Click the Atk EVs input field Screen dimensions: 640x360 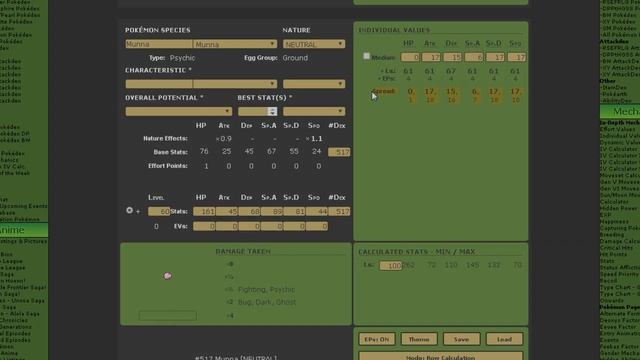tap(227, 226)
